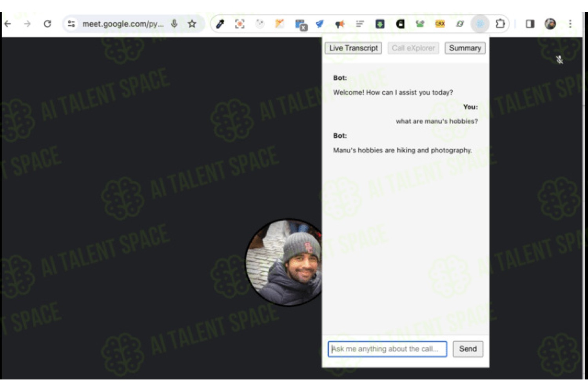
Task: Open the Chrome profile avatar
Action: pyautogui.click(x=550, y=24)
